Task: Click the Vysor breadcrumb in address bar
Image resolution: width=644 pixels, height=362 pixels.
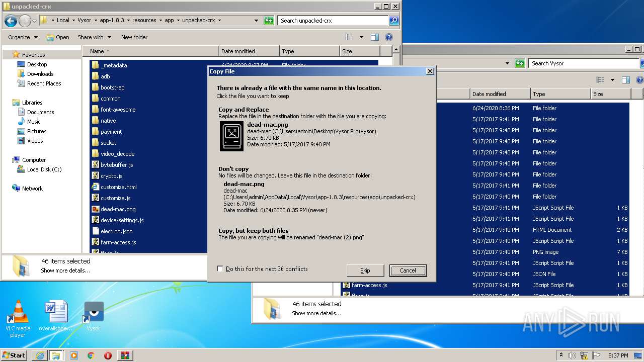Action: tap(85, 21)
